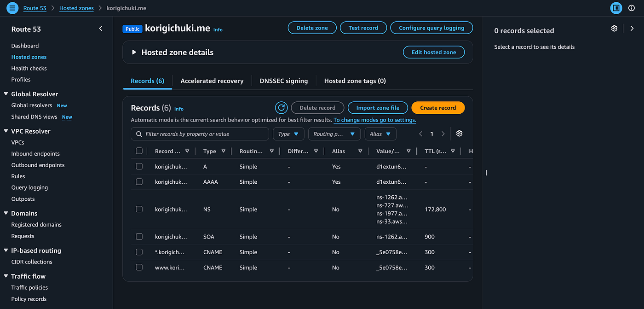
Task: Collapse the Traffic flow nav section
Action: point(6,276)
